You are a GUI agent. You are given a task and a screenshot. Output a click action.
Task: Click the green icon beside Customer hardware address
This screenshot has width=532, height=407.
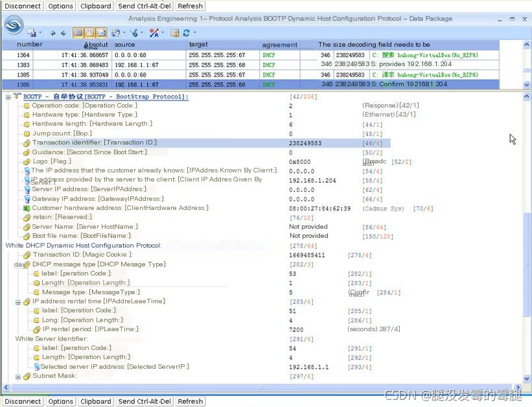27,208
